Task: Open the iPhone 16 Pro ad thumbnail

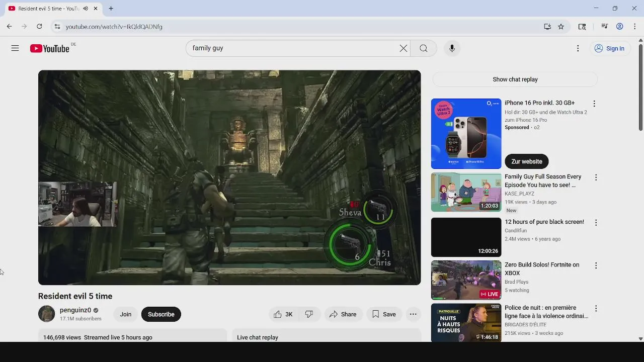Action: coord(466,134)
